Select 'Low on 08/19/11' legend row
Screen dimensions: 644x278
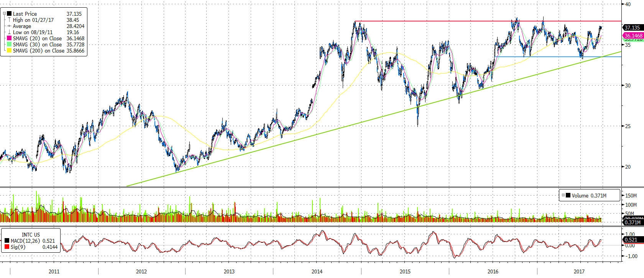point(33,32)
